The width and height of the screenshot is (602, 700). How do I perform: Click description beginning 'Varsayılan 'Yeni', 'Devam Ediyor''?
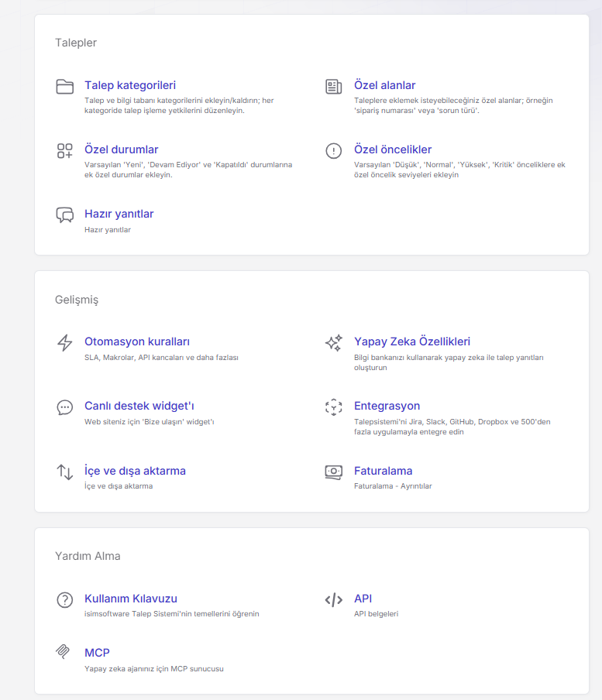tap(188, 170)
